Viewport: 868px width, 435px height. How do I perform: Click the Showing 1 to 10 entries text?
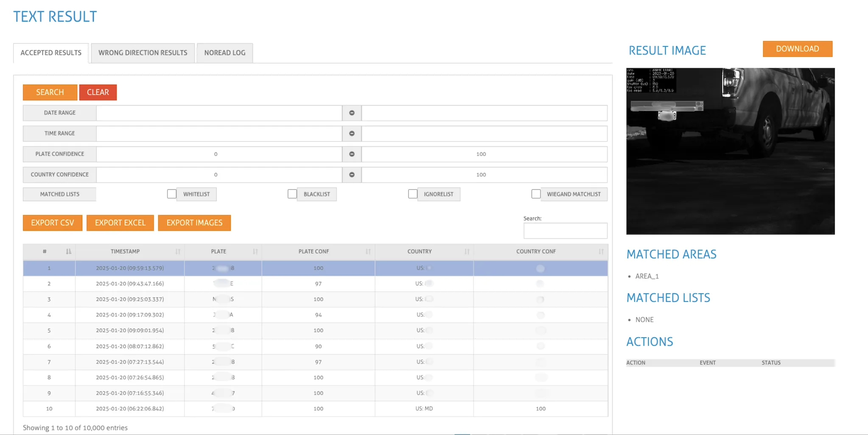click(x=75, y=428)
